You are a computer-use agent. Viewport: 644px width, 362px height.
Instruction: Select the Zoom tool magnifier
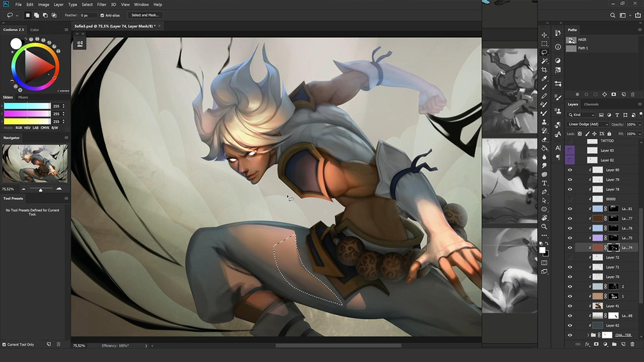544,227
